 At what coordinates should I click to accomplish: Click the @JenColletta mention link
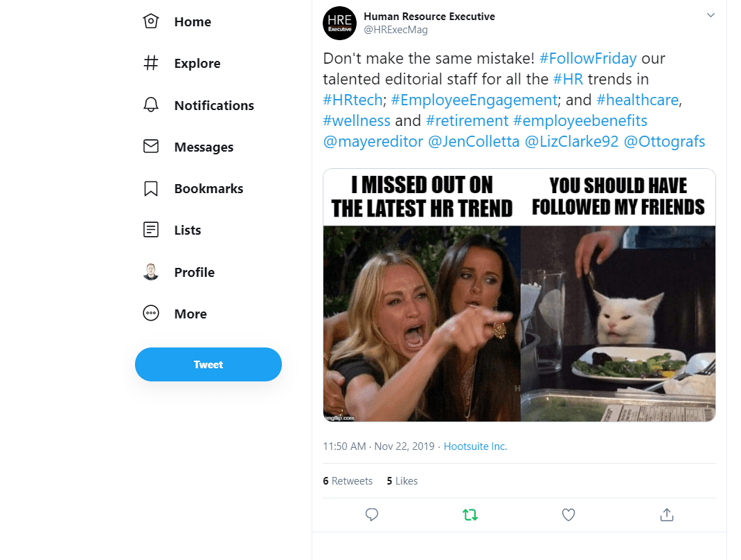coord(474,142)
